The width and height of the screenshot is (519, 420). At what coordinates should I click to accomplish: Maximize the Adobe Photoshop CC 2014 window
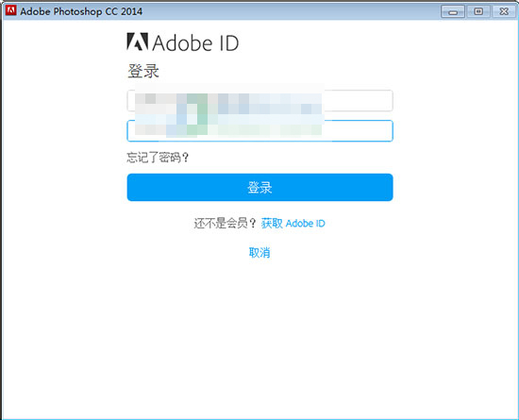pos(478,11)
